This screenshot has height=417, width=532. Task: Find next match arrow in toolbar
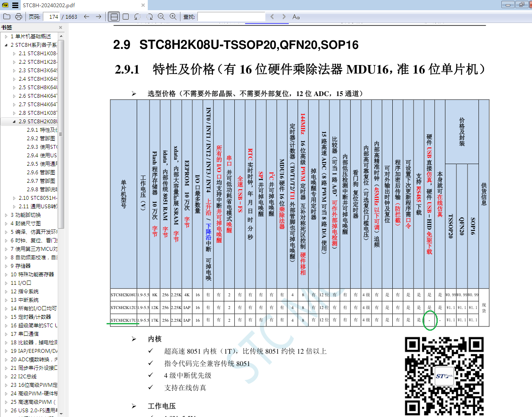point(284,17)
